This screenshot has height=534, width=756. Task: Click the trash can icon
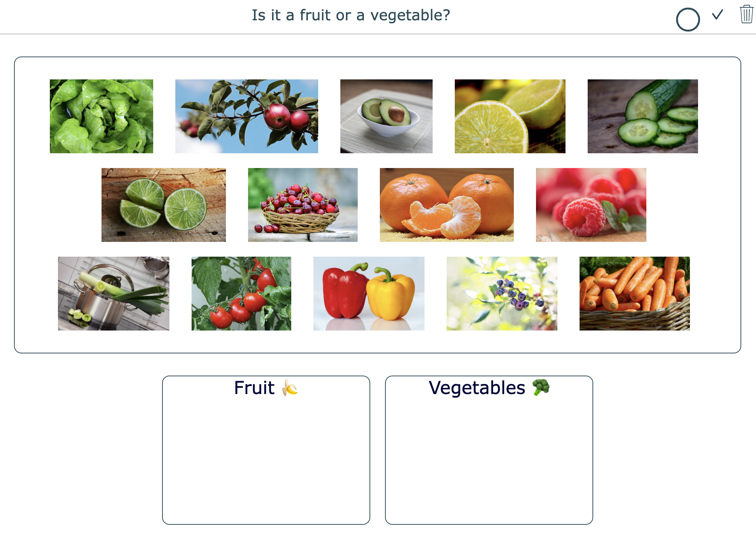[x=746, y=14]
